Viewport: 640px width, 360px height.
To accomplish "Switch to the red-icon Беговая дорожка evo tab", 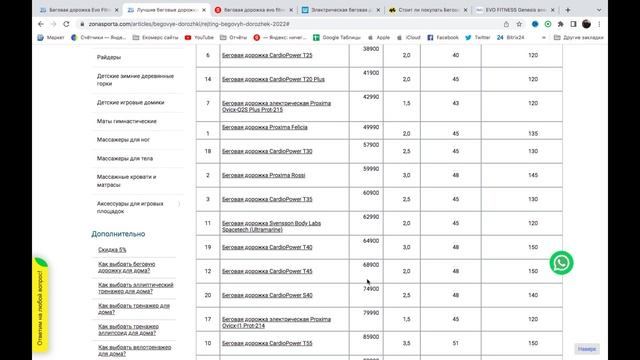I will pos(253,10).
